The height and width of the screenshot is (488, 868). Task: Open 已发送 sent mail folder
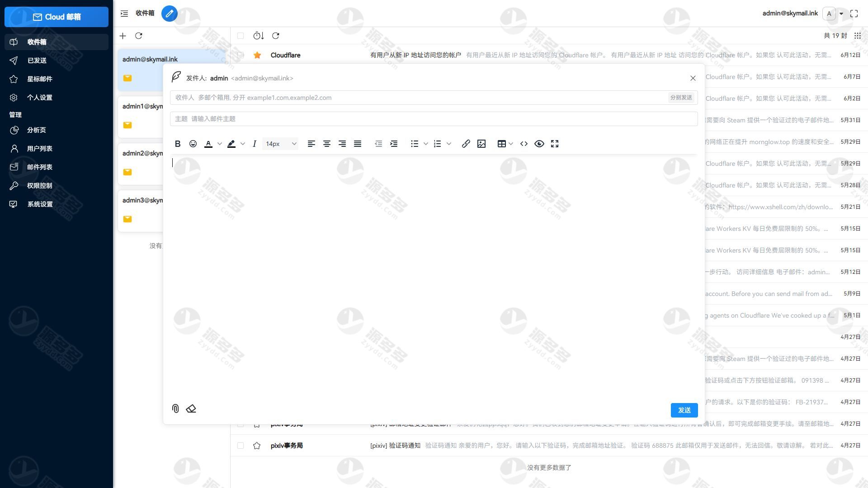point(37,61)
